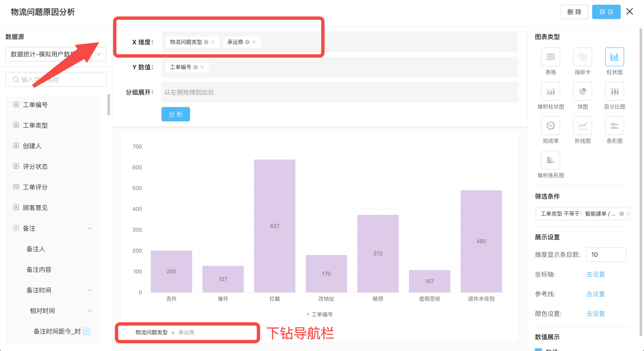The height and width of the screenshot is (351, 644).
Task: Open 坐标轴 去设置 link
Action: (595, 274)
